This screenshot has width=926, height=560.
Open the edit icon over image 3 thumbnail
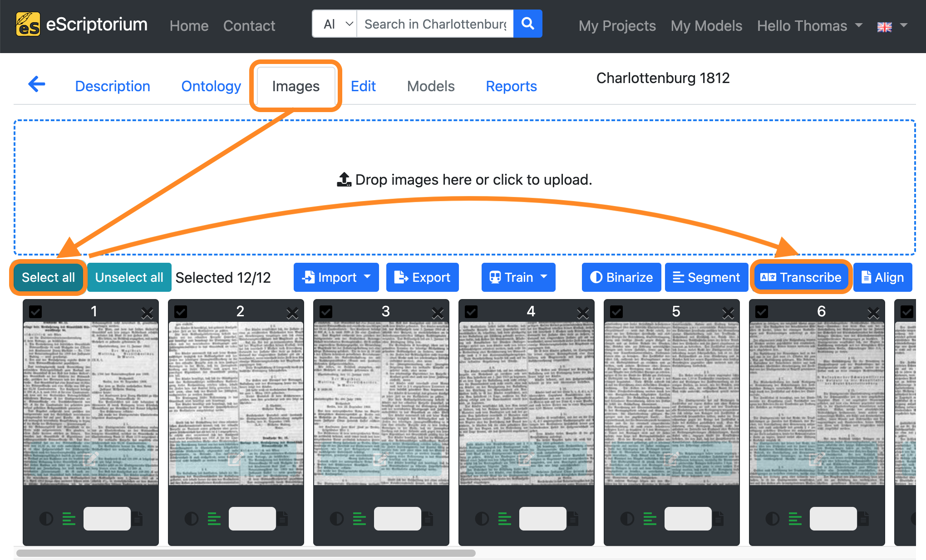click(x=380, y=459)
